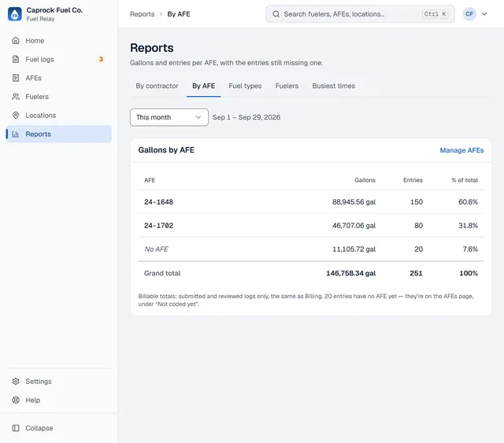Select AFE 24-1702 row label

pos(158,225)
